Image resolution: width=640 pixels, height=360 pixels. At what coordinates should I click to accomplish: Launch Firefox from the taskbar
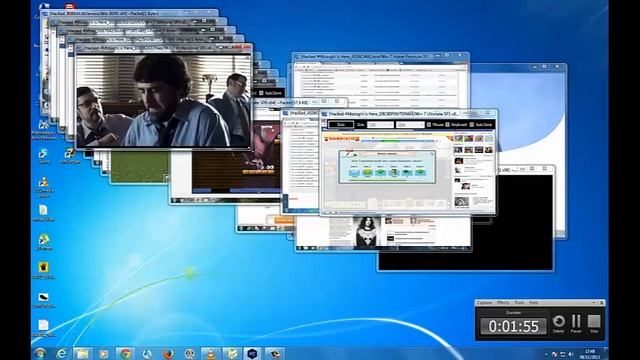coord(168,353)
